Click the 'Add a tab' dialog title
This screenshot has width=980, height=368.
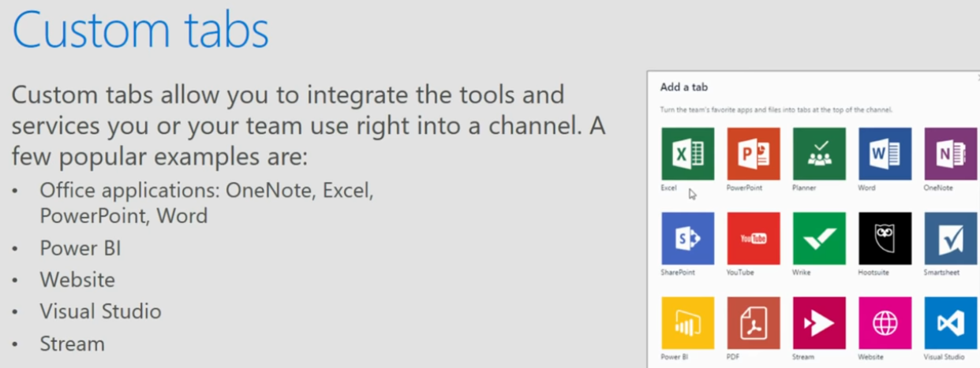pos(684,87)
